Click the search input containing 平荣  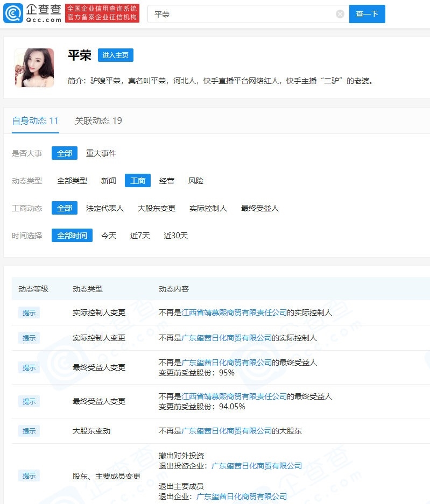(x=242, y=14)
